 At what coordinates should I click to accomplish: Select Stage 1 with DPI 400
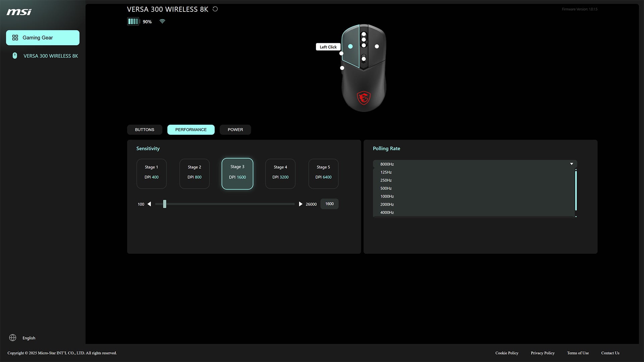click(151, 174)
